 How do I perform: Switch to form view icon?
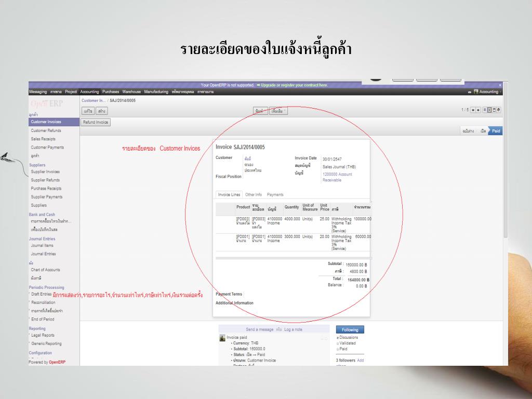tap(489, 110)
